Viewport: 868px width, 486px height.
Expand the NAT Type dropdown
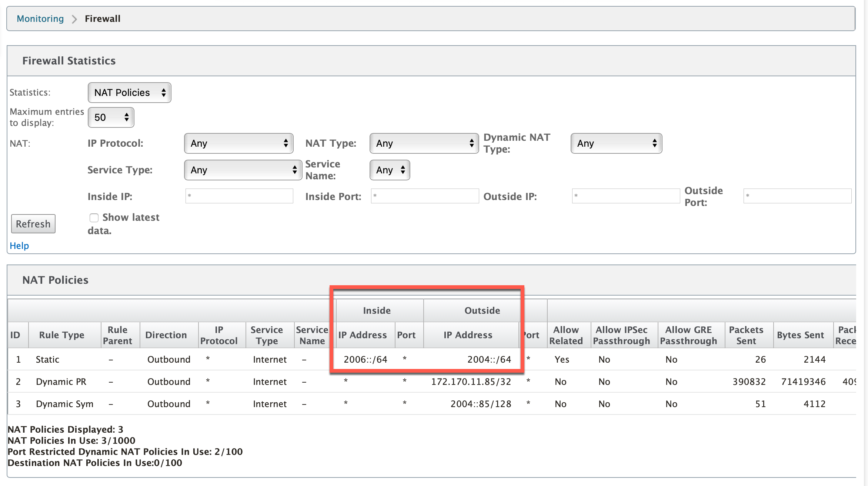point(424,143)
